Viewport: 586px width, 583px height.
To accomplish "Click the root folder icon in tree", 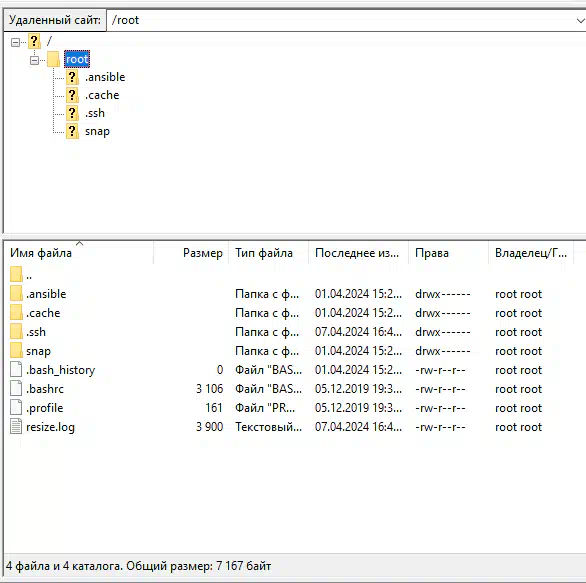I will tap(53, 59).
